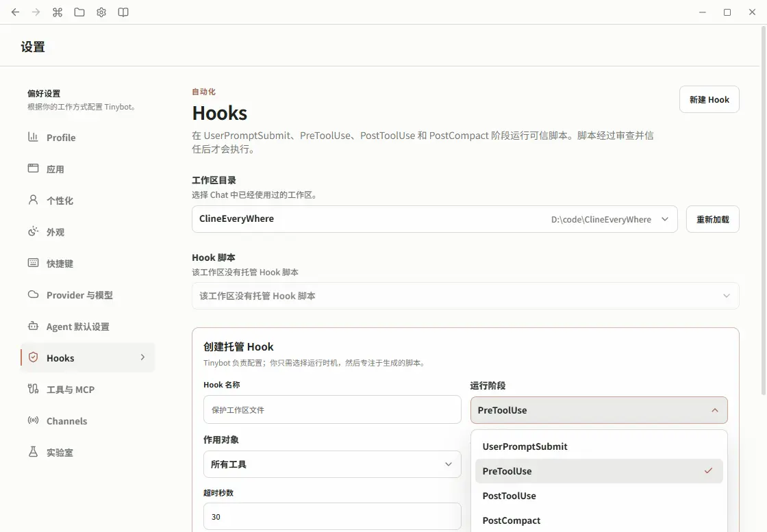Click the Hooks page heading

[220, 113]
